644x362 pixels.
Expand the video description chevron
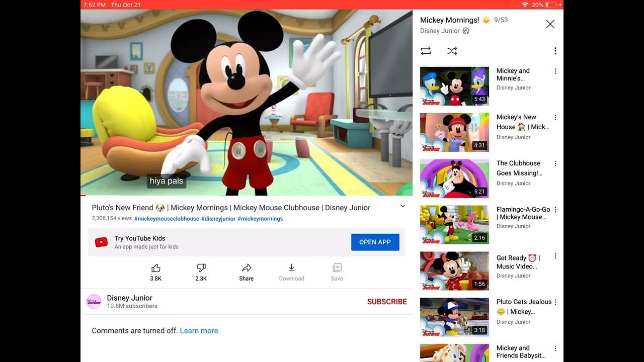click(403, 206)
